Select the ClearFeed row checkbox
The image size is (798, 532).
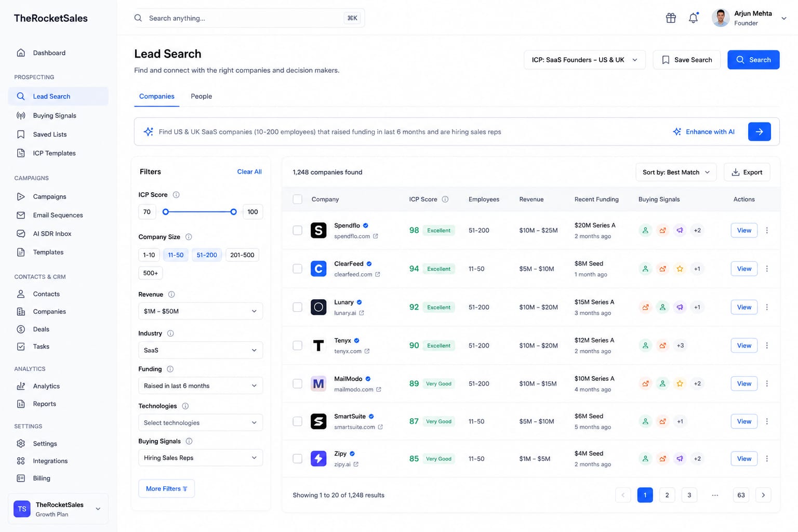298,269
